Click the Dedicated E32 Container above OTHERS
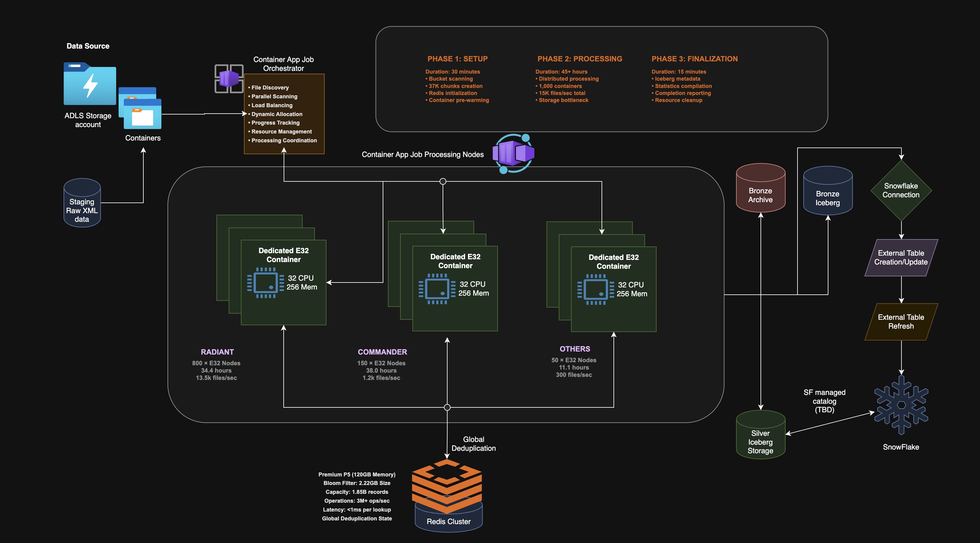 pyautogui.click(x=613, y=289)
